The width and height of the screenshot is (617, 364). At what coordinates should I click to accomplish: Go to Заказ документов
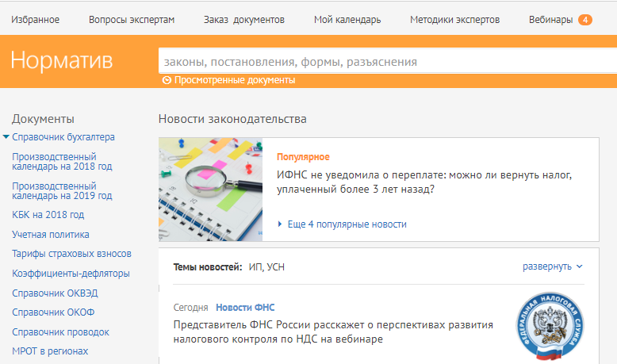pos(244,20)
